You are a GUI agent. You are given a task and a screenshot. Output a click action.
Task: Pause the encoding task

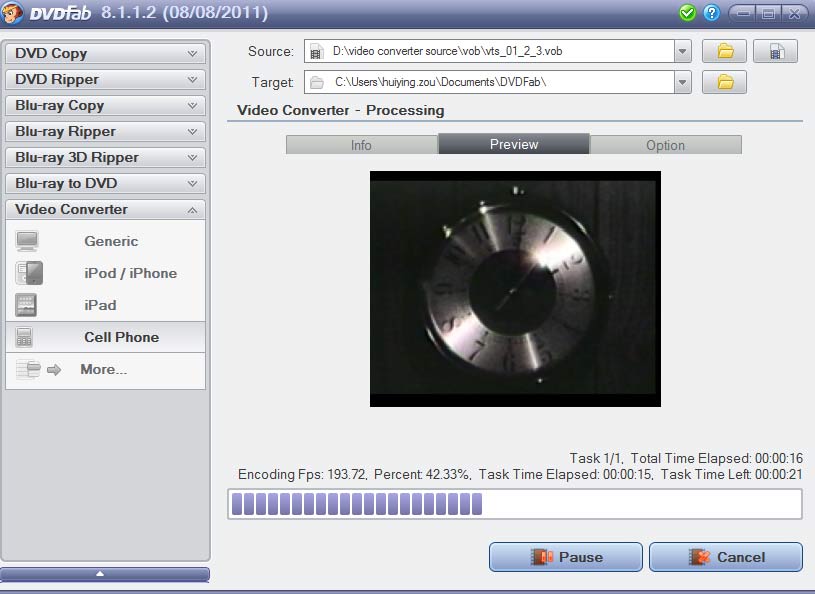tap(566, 557)
